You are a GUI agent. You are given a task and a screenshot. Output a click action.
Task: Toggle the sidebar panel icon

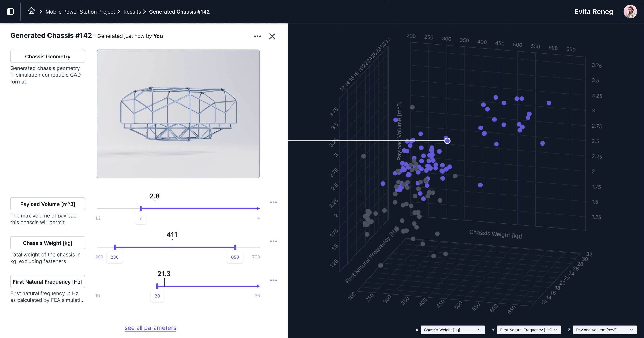[10, 12]
